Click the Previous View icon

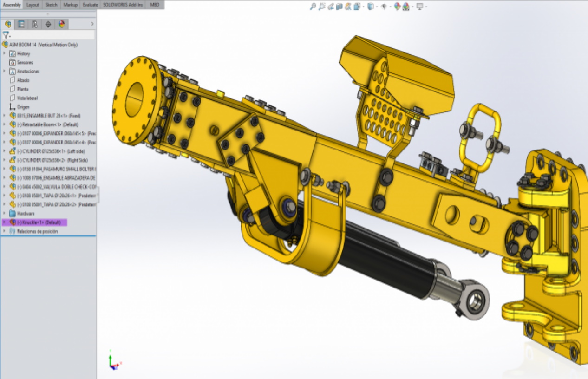pyautogui.click(x=330, y=7)
